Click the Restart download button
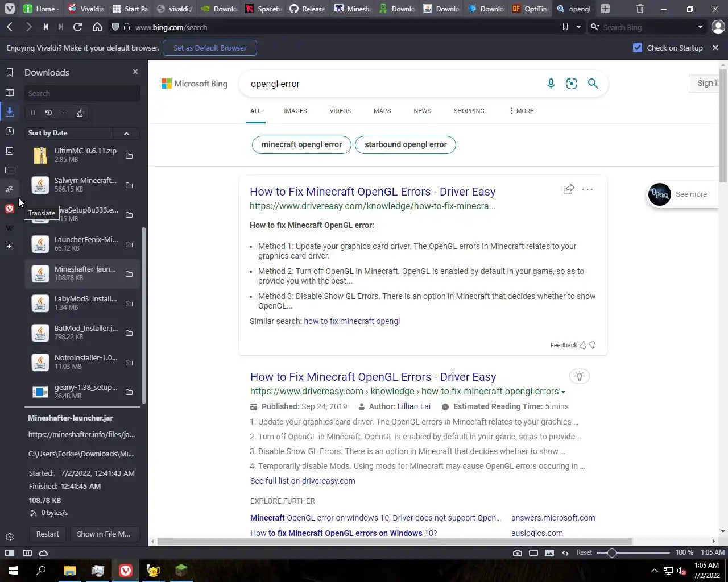728x582 pixels. click(x=47, y=534)
